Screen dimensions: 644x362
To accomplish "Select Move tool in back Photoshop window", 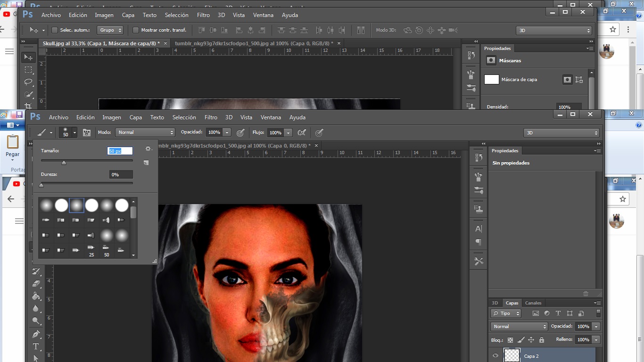I will (x=29, y=57).
